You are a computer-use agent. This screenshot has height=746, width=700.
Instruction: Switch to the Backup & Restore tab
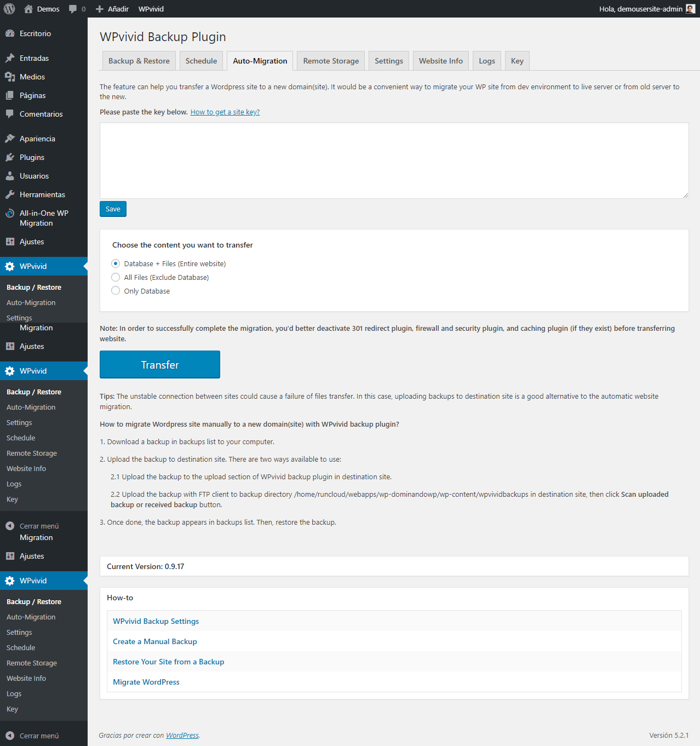click(x=139, y=61)
